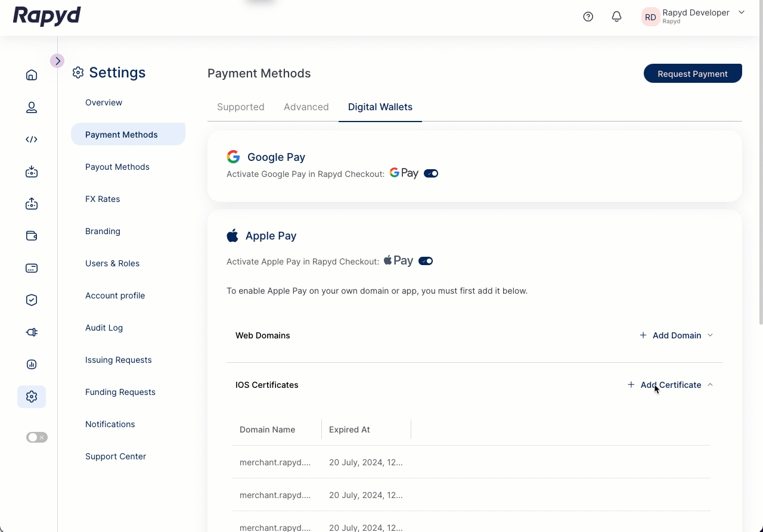This screenshot has height=532, width=763.
Task: Open the card Issuing icon in sidebar
Action: [x=32, y=268]
